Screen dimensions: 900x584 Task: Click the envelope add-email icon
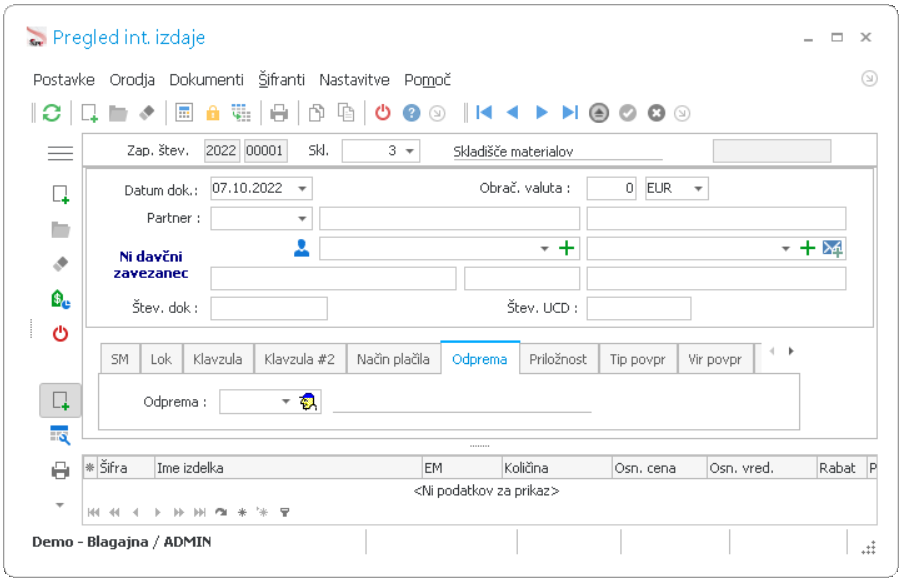(832, 248)
